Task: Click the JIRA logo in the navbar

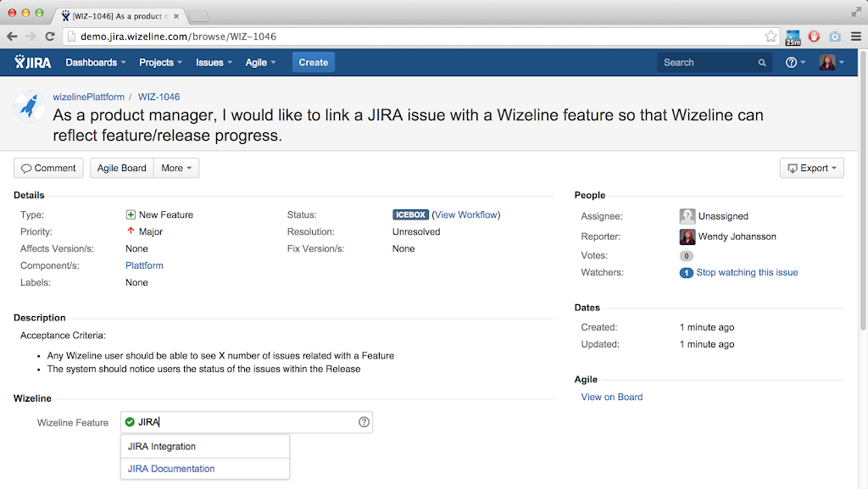Action: tap(33, 62)
